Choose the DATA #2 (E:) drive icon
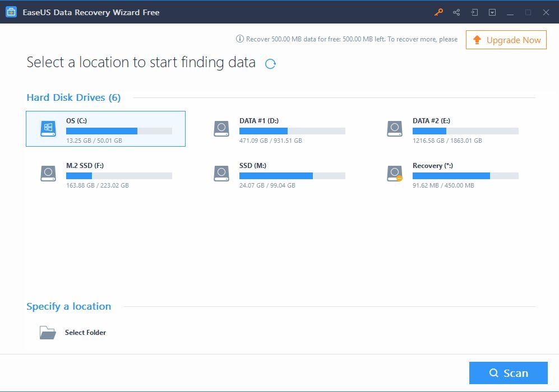 (x=395, y=129)
